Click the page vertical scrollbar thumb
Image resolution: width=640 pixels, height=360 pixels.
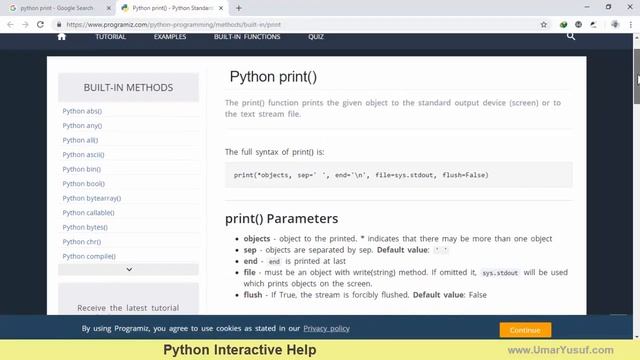[636, 76]
